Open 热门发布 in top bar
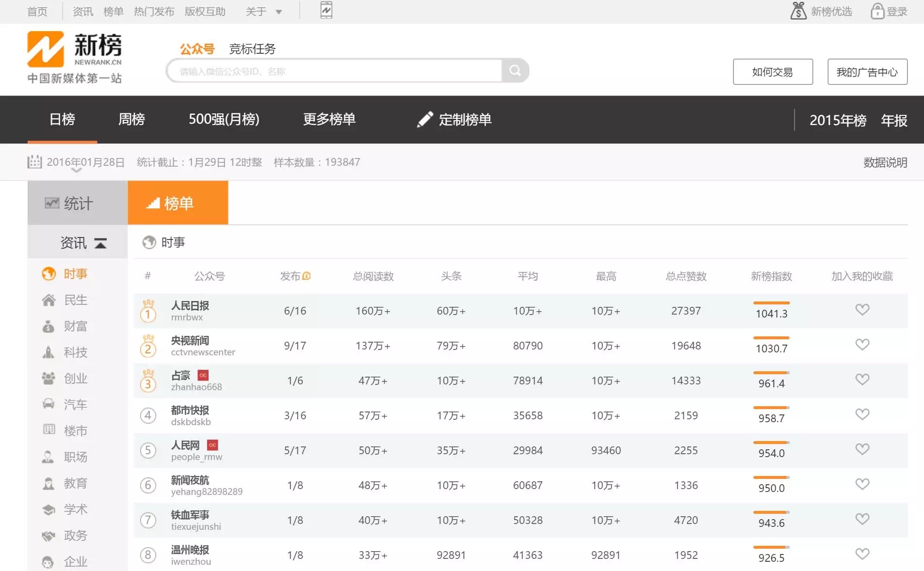Viewport: 924px width, 571px height. 154,12
